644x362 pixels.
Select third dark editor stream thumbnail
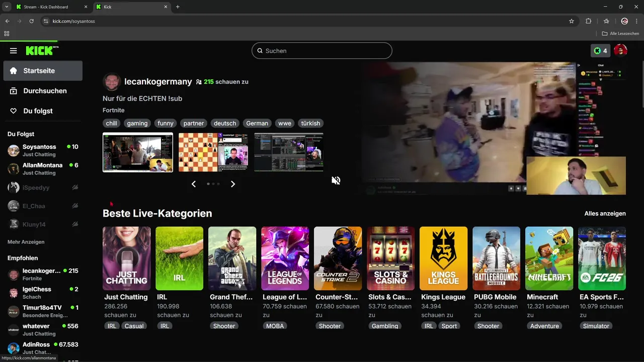tap(289, 152)
